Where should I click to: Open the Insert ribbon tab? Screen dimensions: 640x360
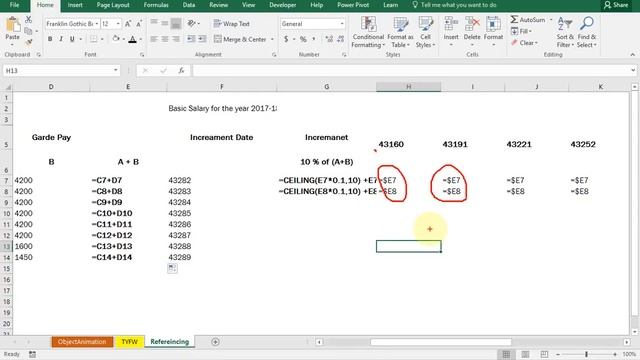[75, 5]
